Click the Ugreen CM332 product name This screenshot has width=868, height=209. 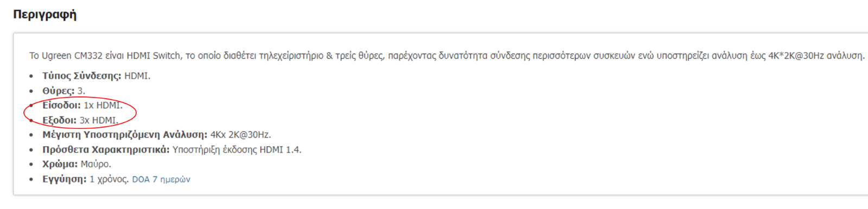tap(71, 56)
